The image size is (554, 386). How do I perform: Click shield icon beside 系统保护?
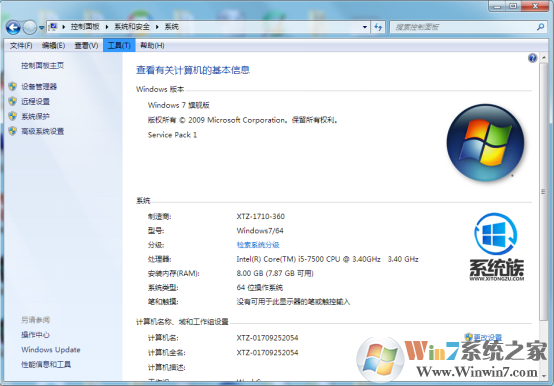tap(13, 116)
